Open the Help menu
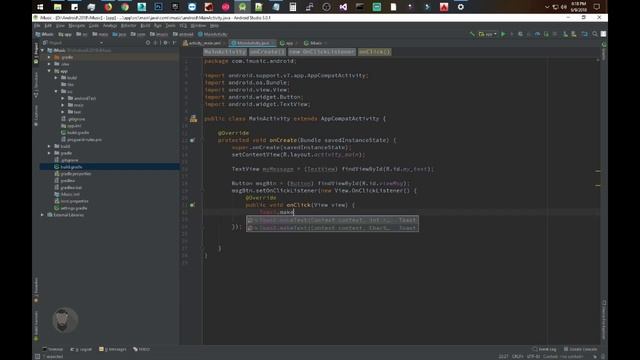640x360 pixels. tap(214, 26)
